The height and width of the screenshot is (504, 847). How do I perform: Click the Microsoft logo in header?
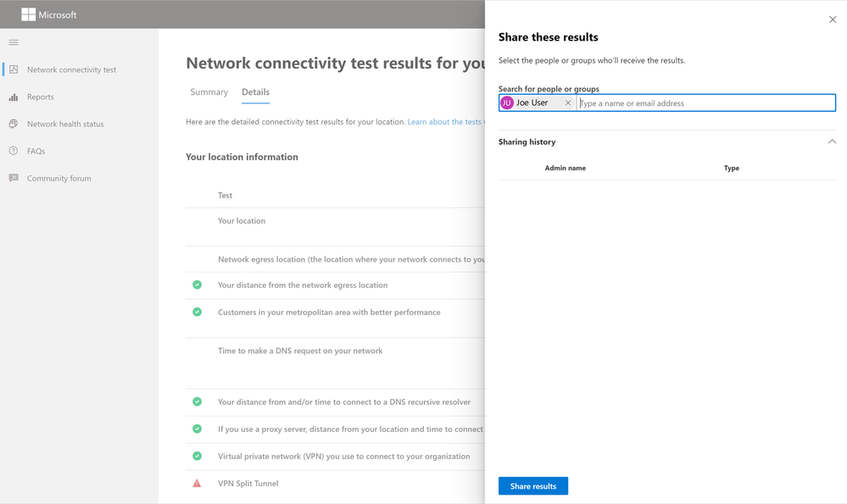point(28,14)
